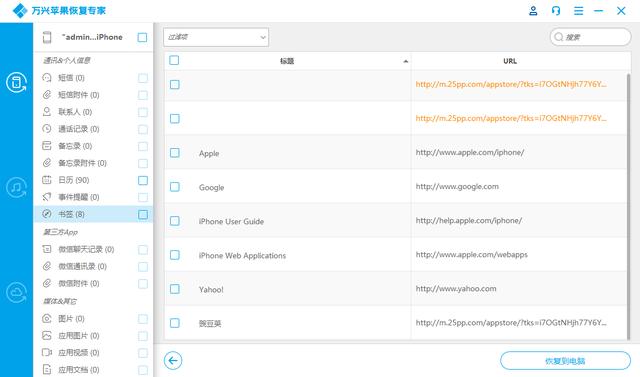Click the 备忘录附件 paperclip icon
Image resolution: width=640 pixels, height=377 pixels.
pyautogui.click(x=47, y=163)
